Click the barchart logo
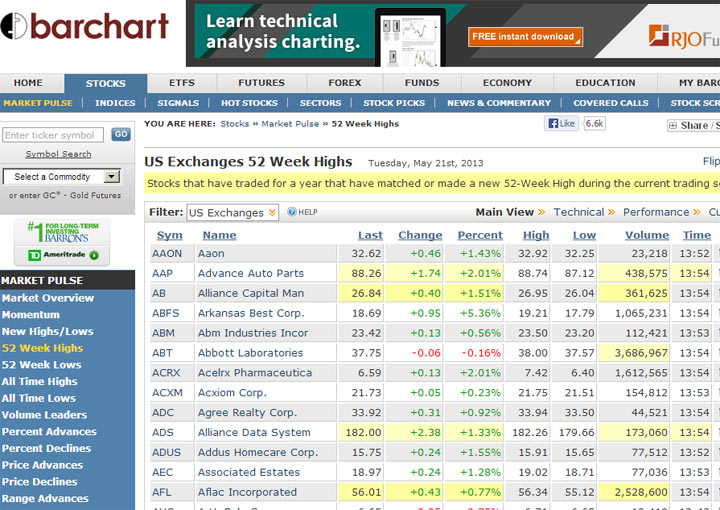Screen dimensions: 720x510 click(85, 26)
